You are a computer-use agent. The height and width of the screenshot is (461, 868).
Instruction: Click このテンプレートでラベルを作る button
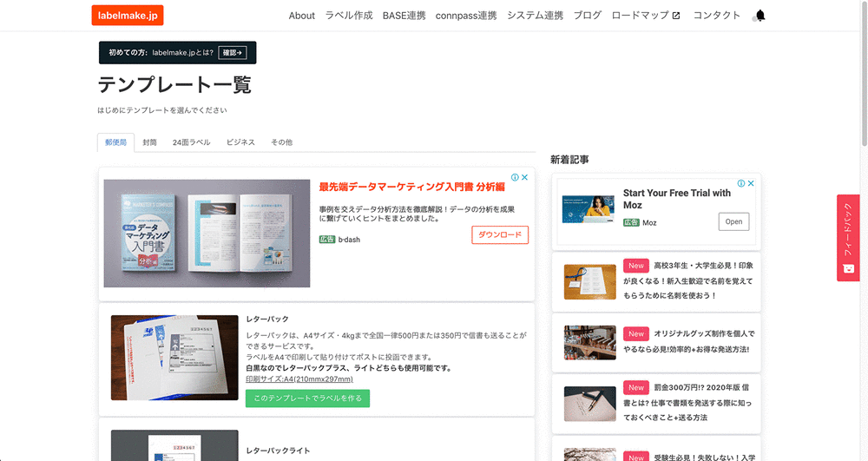308,398
